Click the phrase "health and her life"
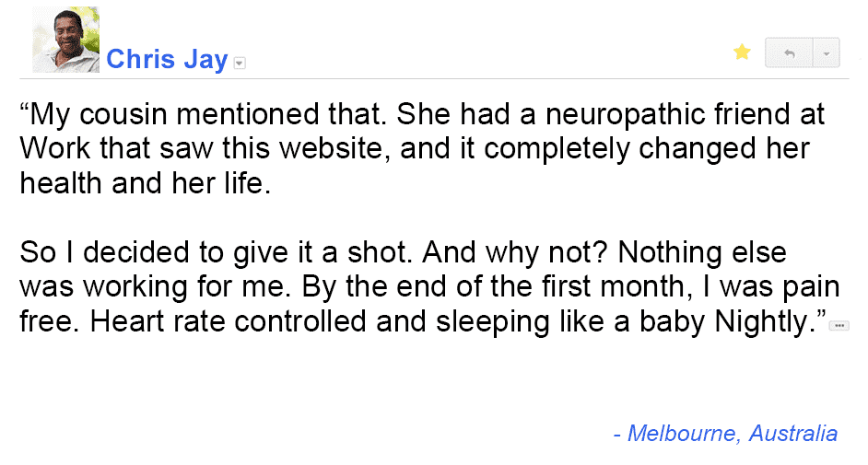The height and width of the screenshot is (465, 868). pyautogui.click(x=146, y=182)
